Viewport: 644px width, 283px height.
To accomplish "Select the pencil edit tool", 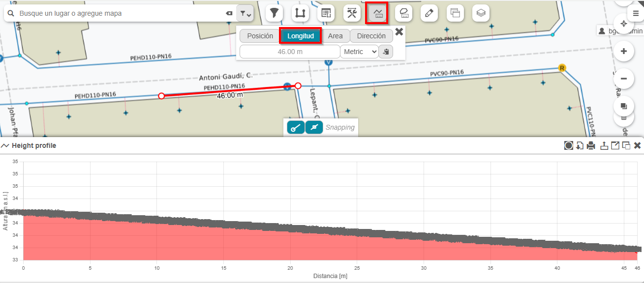I will point(429,13).
